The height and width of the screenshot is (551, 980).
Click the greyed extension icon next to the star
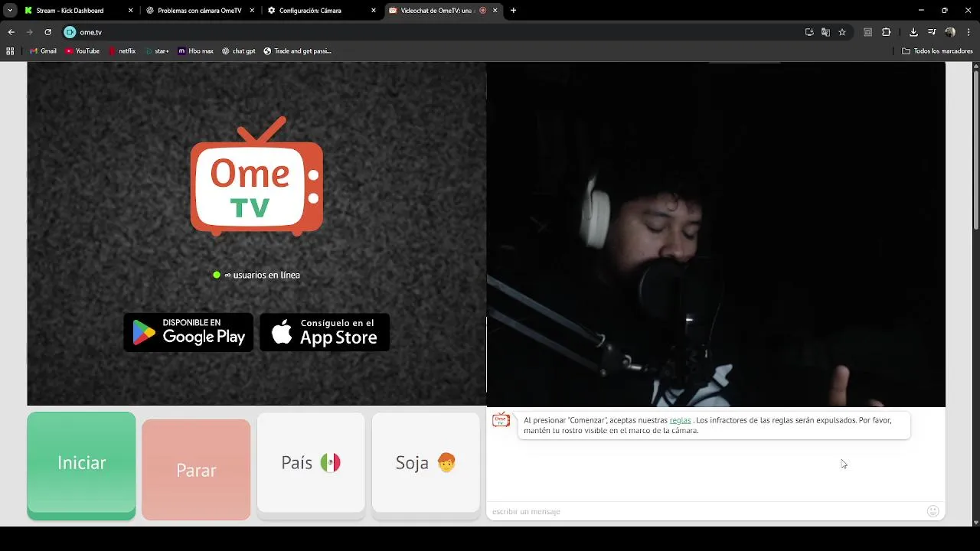[867, 32]
